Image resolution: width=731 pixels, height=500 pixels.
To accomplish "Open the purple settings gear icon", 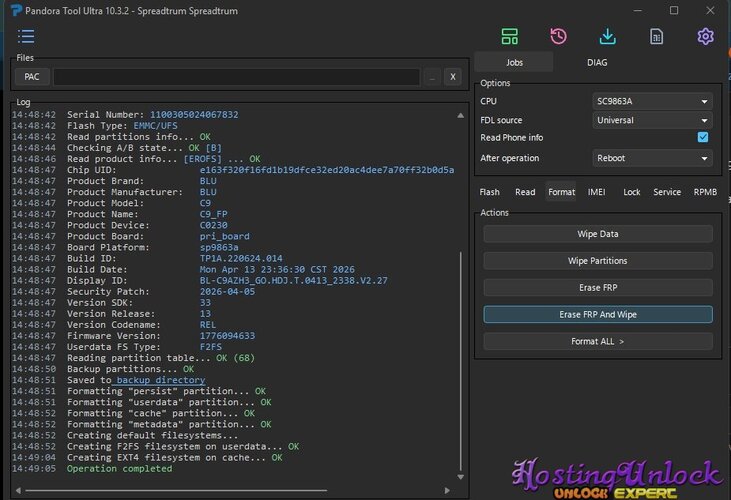I will point(705,36).
